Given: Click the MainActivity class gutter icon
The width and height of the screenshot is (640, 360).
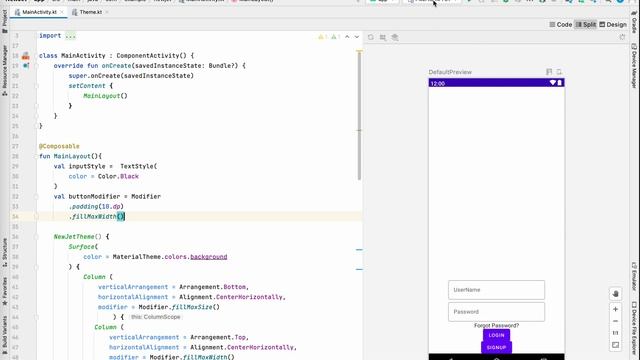Looking at the screenshot, I should pos(26,56).
